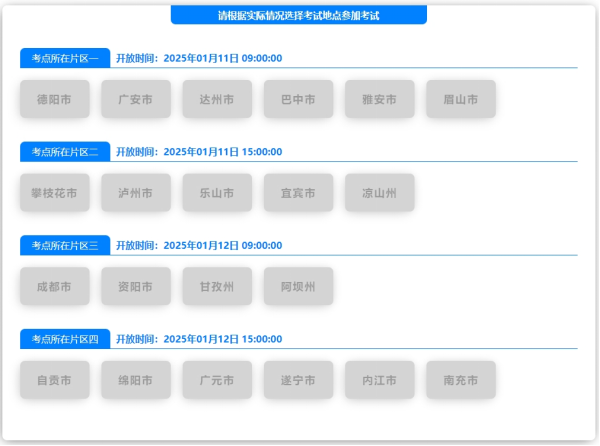
Task: Click the 内江市 button
Action: tap(380, 380)
